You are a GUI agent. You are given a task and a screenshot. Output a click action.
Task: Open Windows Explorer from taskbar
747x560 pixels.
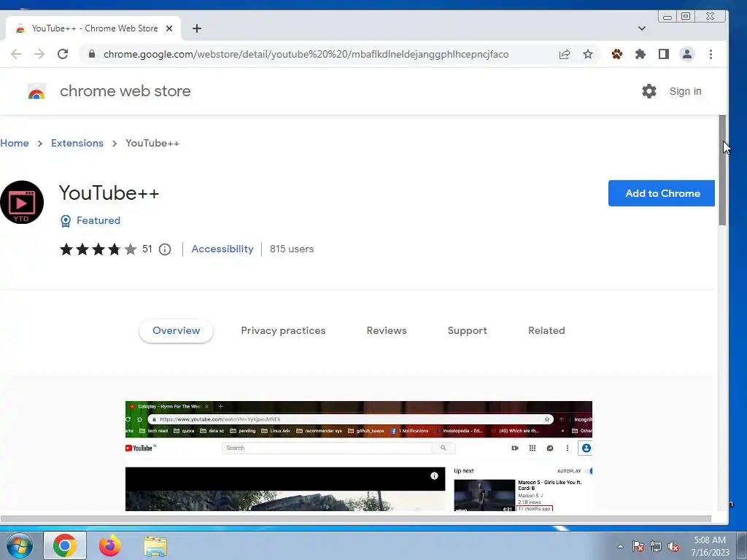click(155, 546)
